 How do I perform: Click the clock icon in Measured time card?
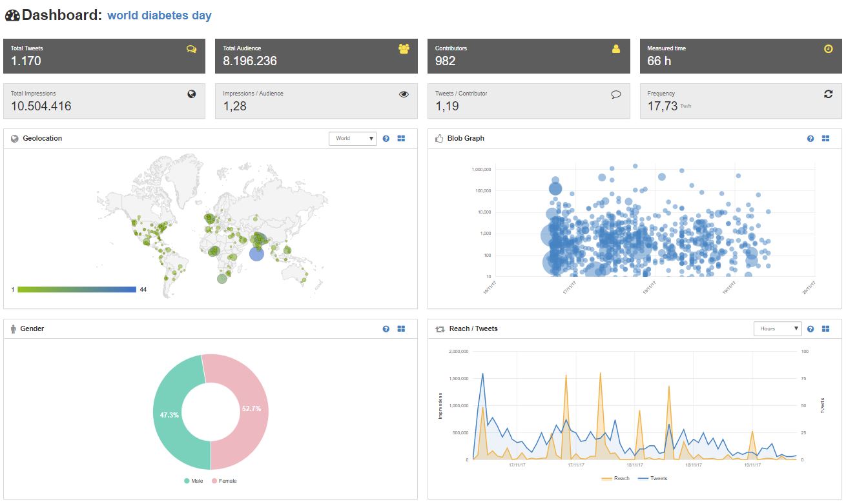click(x=829, y=49)
